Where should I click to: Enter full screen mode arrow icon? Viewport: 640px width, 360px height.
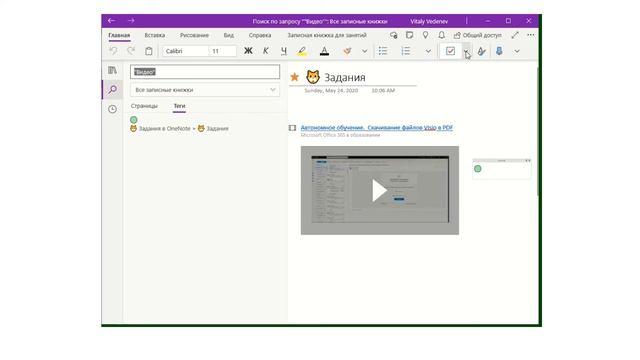[x=515, y=35]
